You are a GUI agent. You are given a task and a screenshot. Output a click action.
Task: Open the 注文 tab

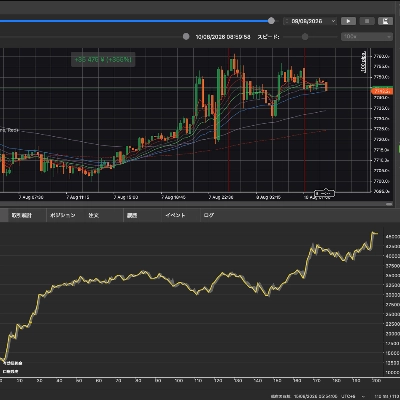click(94, 215)
